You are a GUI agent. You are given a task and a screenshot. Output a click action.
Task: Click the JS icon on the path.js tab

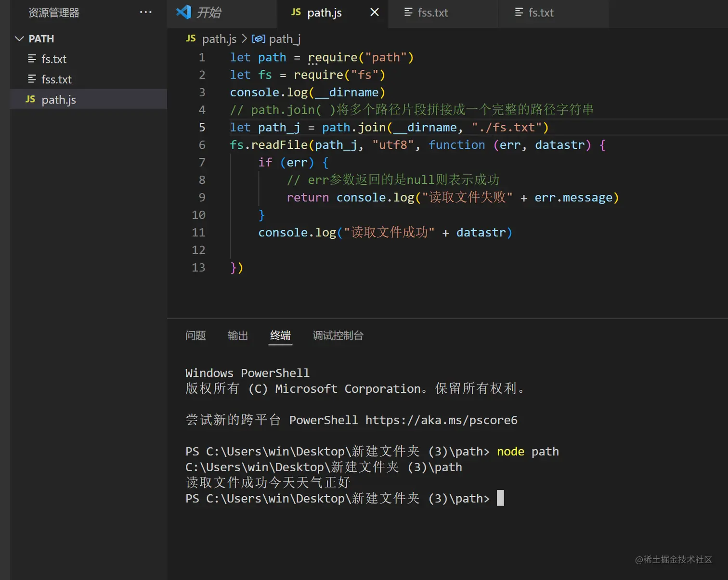click(x=296, y=13)
